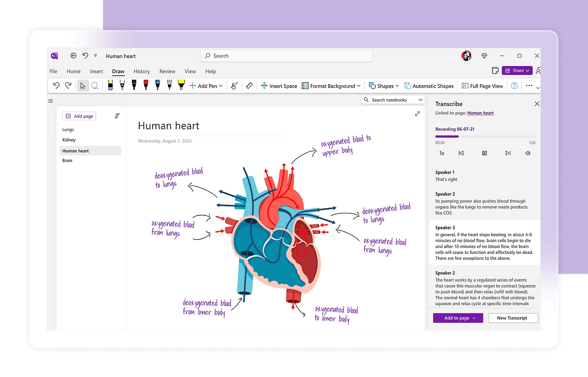The image size is (588, 377).
Task: Skip to next transcript section
Action: (x=508, y=153)
